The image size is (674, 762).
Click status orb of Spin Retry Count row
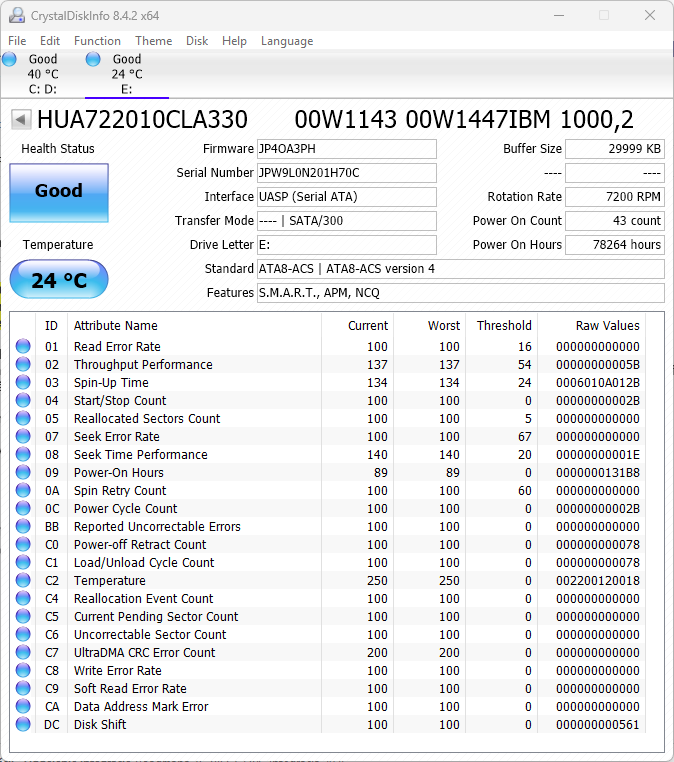point(23,490)
